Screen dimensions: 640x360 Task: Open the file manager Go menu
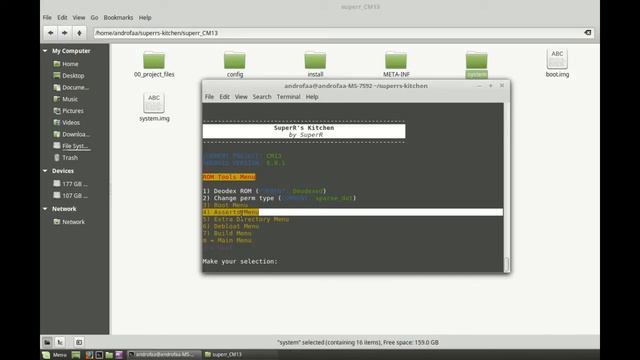94,18
